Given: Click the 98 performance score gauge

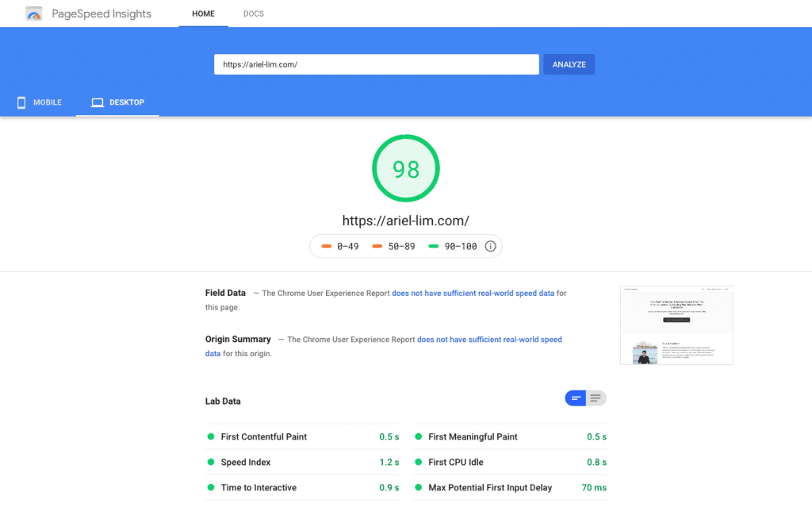Looking at the screenshot, I should click(406, 168).
